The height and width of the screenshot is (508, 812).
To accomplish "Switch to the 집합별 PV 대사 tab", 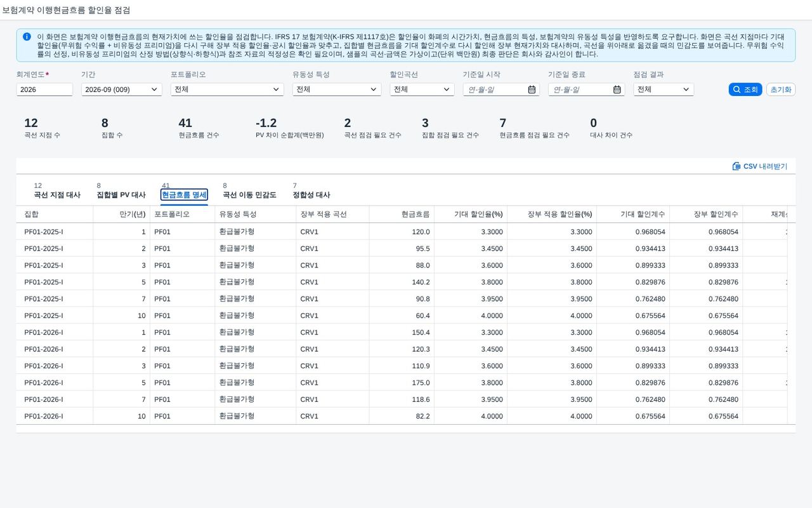I will pos(121,195).
